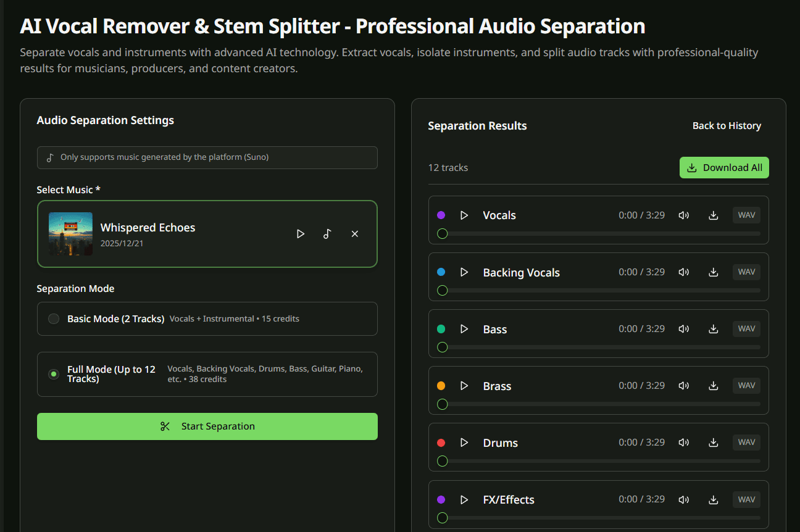800x532 pixels.
Task: Open the WAV format selector for Drums
Action: point(746,443)
